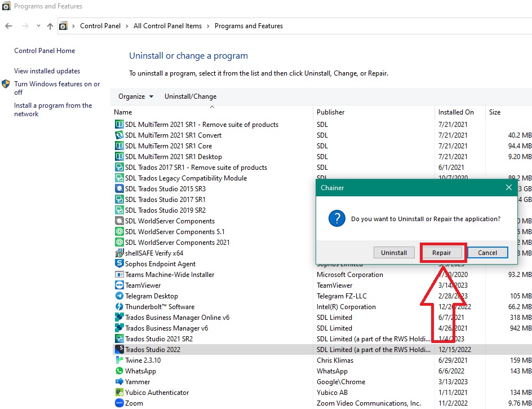Viewport: 532px width, 409px height.
Task: Click SDL Trados Studio 2017 SR1 icon
Action: (119, 199)
